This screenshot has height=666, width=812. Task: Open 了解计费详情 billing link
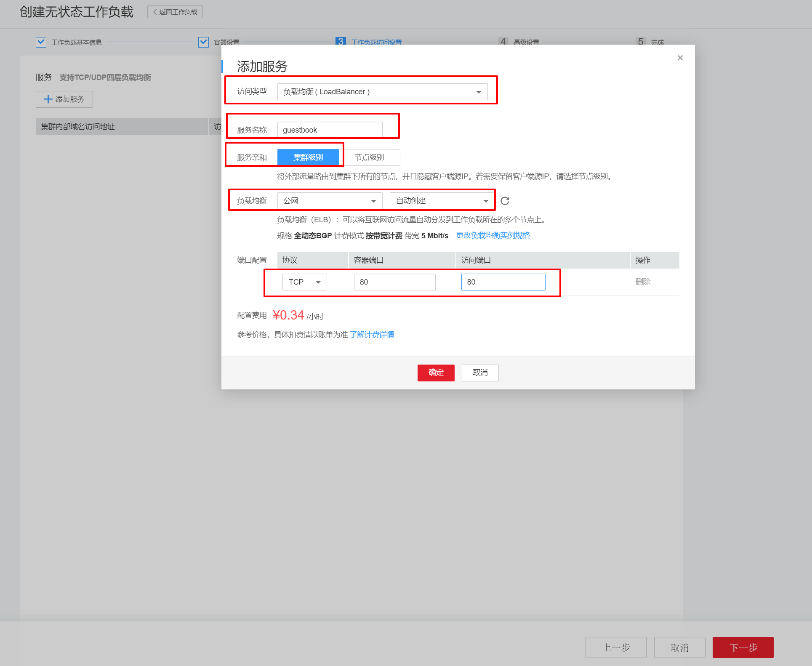[372, 335]
